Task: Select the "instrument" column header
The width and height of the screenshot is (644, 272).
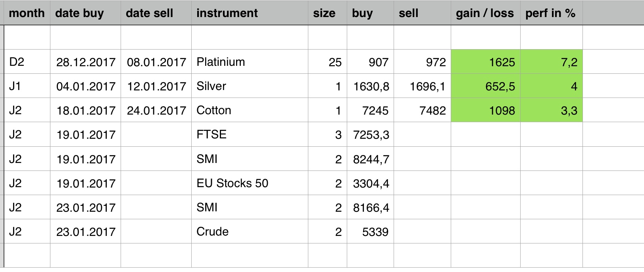Action: click(x=227, y=13)
